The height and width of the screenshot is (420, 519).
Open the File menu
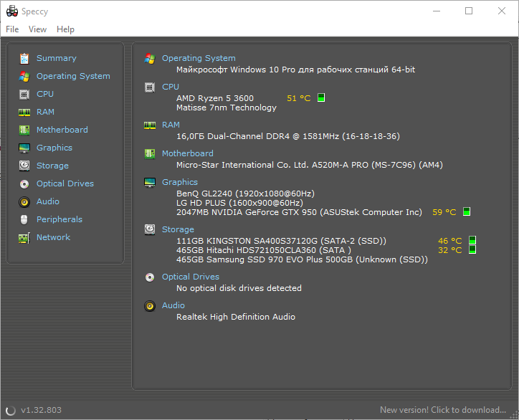pos(12,29)
